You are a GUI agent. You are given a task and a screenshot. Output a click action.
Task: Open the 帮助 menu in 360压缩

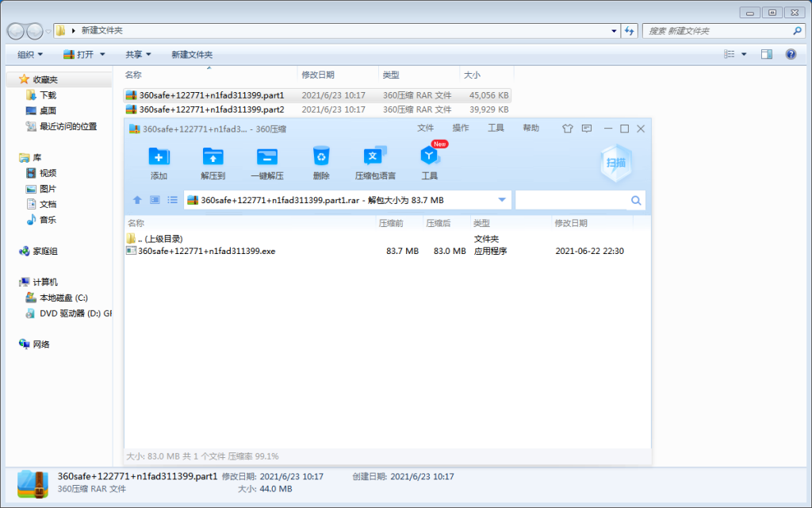(530, 128)
